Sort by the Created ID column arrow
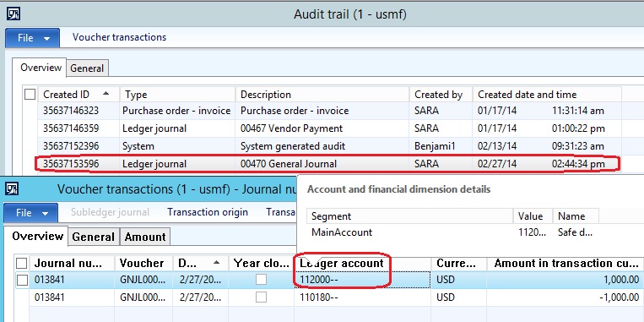 [106, 94]
